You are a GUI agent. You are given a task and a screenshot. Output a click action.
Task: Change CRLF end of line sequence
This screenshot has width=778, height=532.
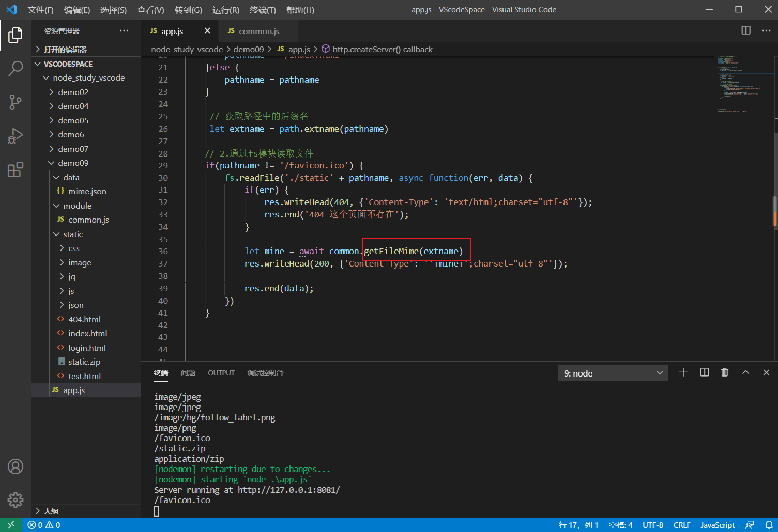(x=682, y=525)
